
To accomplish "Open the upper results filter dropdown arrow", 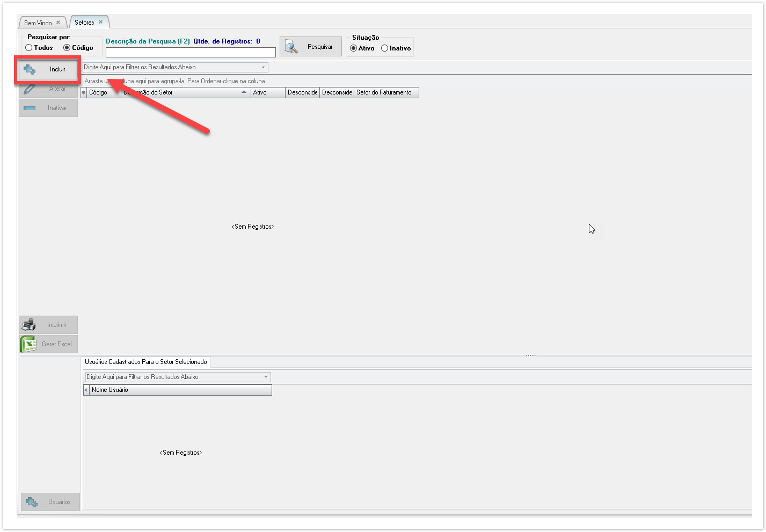I will point(263,68).
